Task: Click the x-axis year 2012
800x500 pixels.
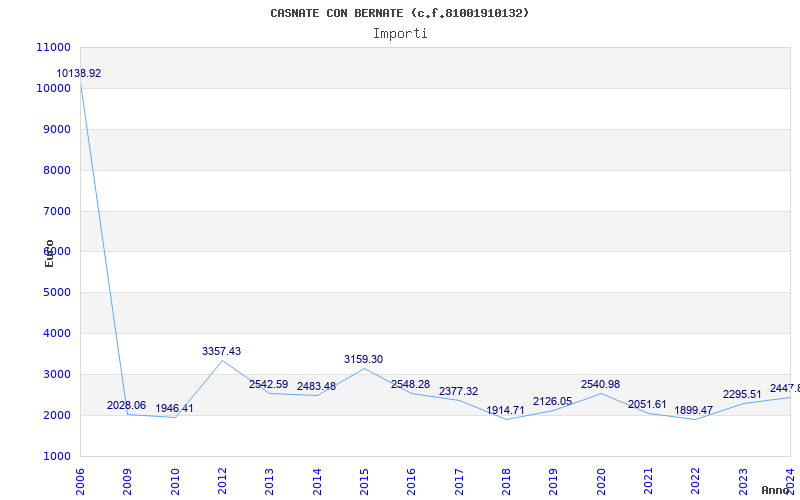Action: pyautogui.click(x=222, y=482)
